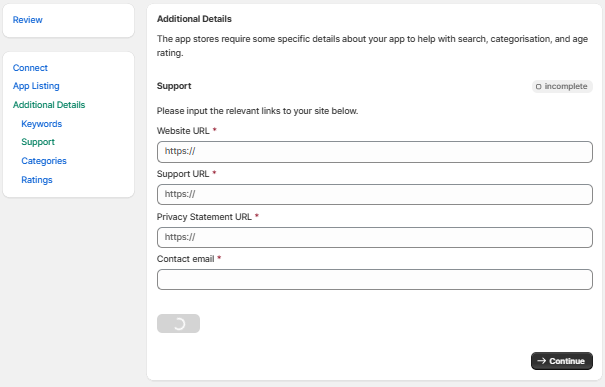Click the loading spinner save button

[x=178, y=323]
